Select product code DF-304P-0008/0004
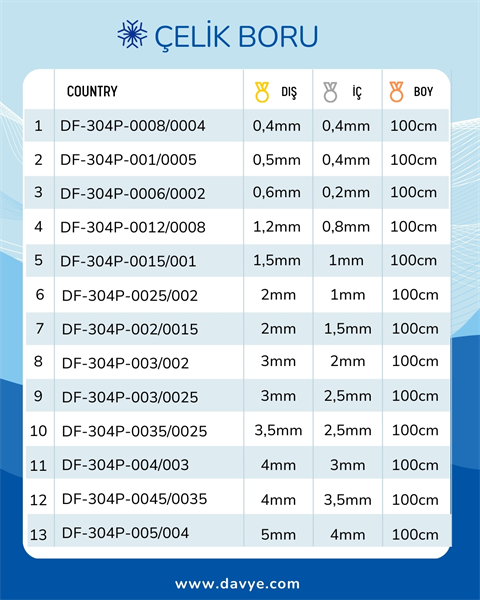The height and width of the screenshot is (600, 480). click(x=133, y=126)
